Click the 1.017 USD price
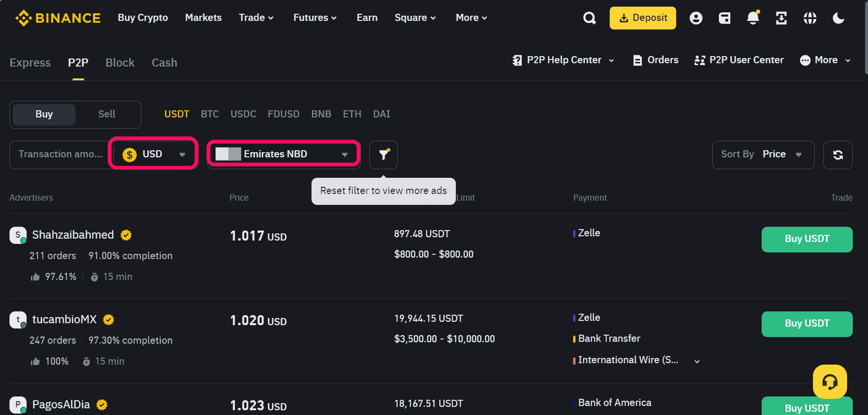 258,236
